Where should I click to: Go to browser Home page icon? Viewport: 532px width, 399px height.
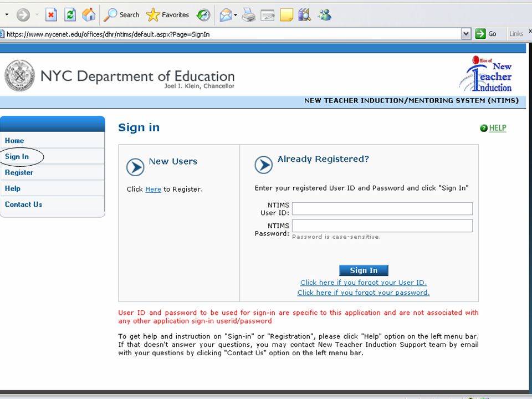pyautogui.click(x=89, y=15)
